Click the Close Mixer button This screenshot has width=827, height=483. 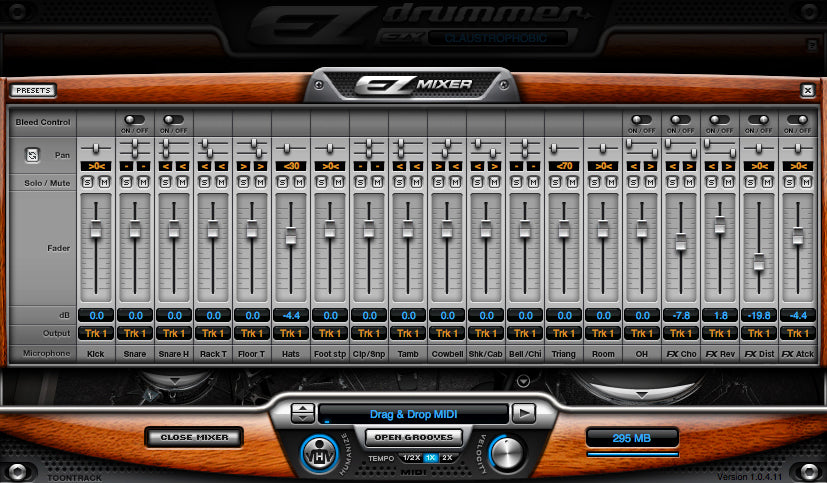(194, 437)
